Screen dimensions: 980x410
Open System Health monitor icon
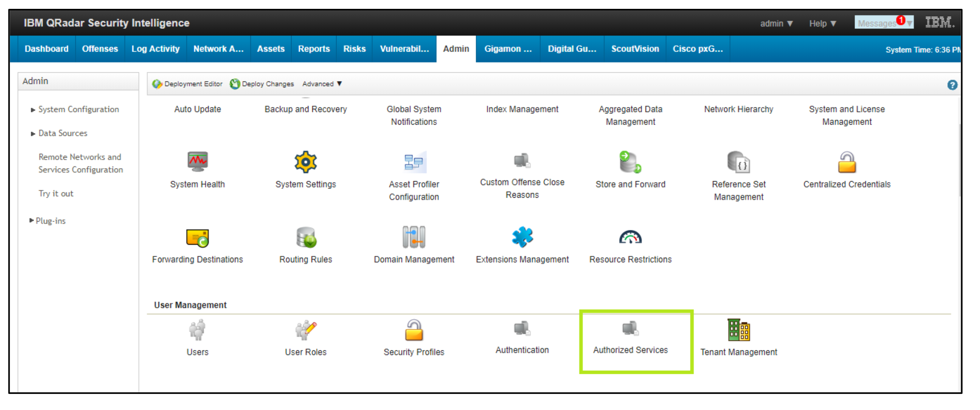197,162
